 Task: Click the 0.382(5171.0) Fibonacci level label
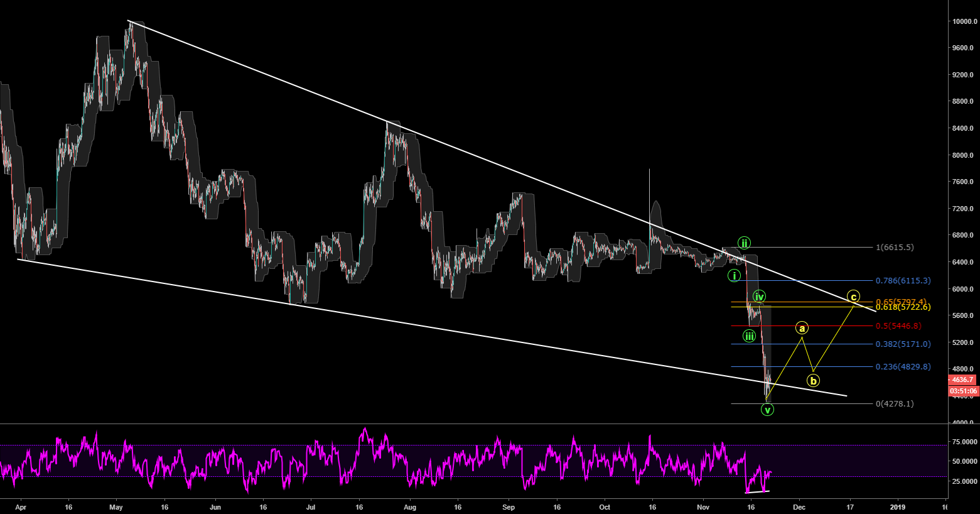pyautogui.click(x=903, y=344)
